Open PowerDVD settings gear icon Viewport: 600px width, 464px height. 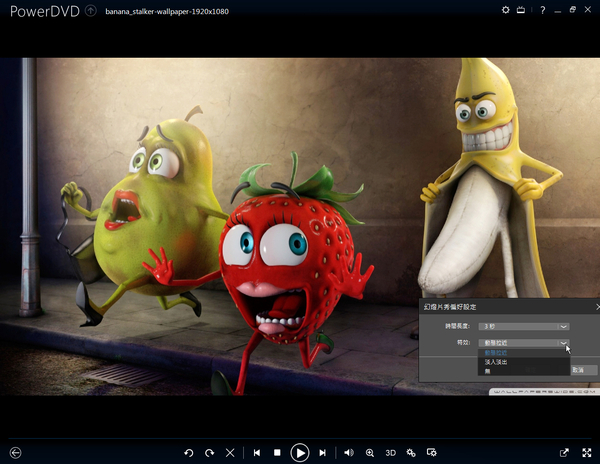point(506,10)
